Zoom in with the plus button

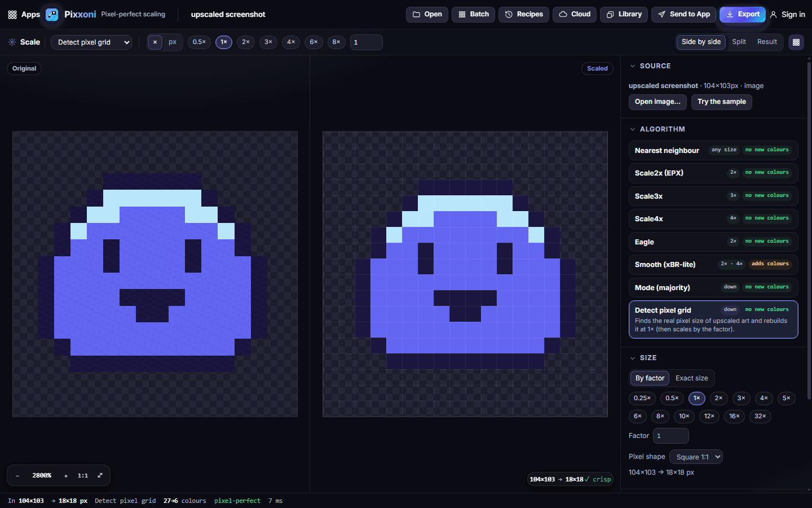[66, 476]
